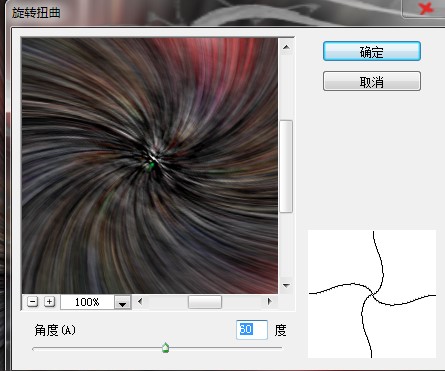Click the angle slider handle
The height and width of the screenshot is (371, 445).
tap(165, 348)
